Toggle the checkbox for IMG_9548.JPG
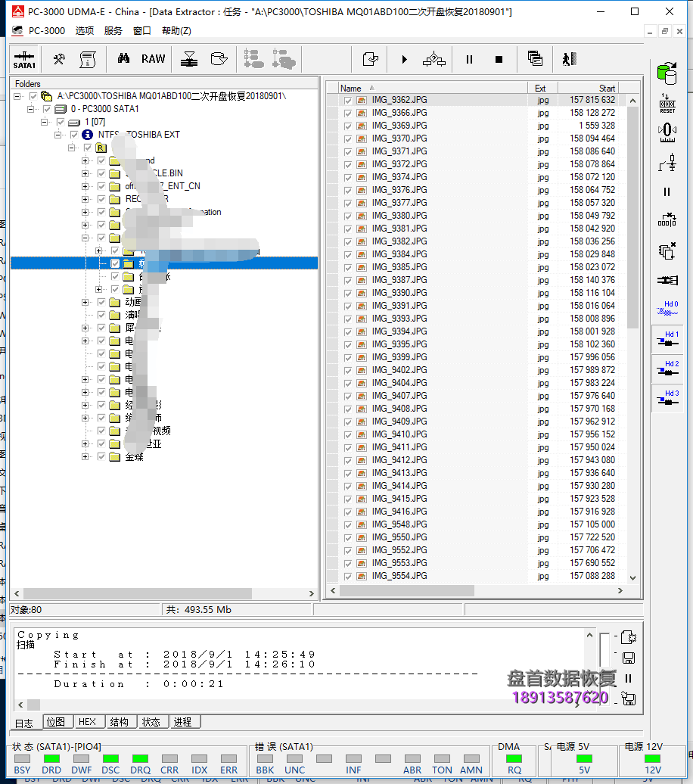 coord(348,524)
